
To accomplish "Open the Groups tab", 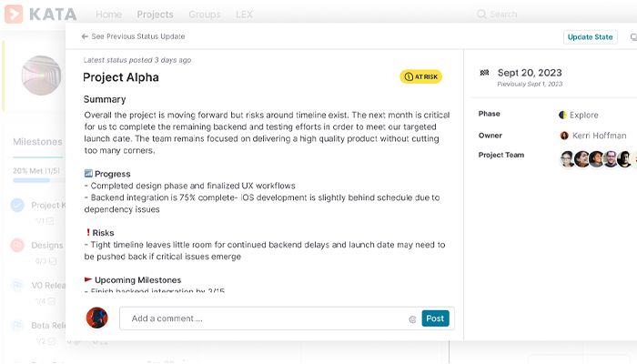I will click(204, 15).
